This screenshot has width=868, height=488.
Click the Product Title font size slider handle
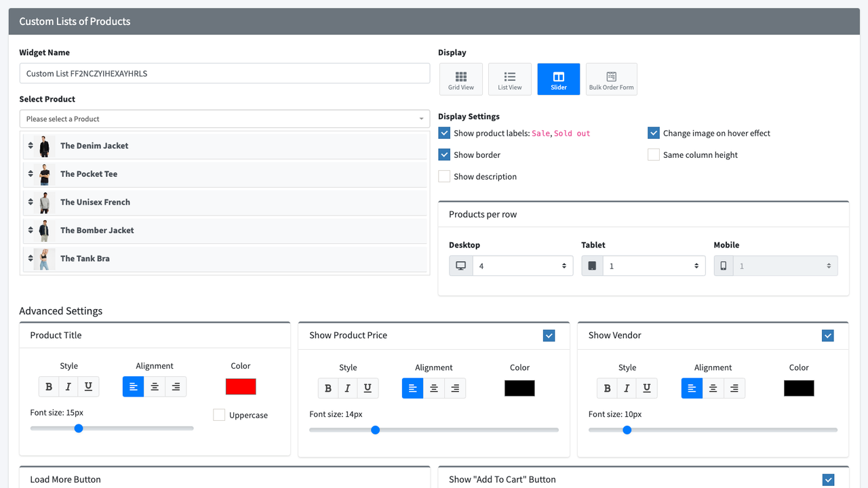tap(79, 428)
